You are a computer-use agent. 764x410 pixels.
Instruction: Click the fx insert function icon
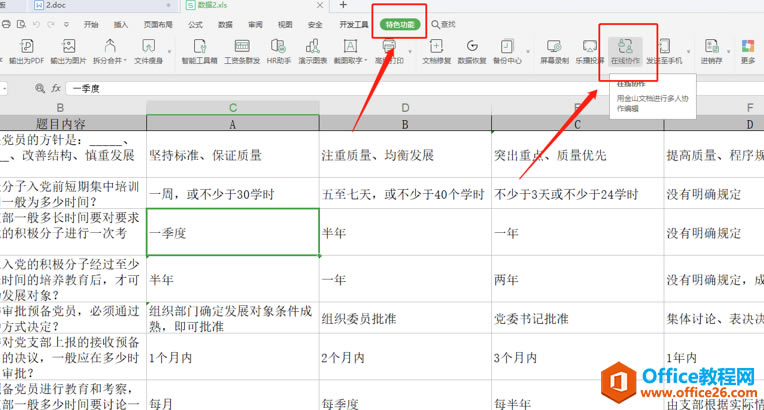tap(56, 88)
